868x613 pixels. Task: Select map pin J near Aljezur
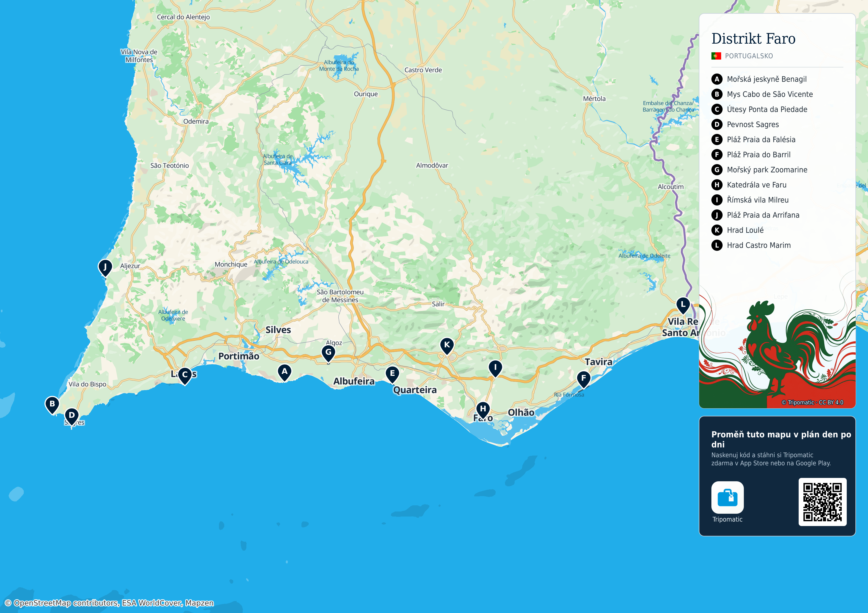click(x=105, y=268)
